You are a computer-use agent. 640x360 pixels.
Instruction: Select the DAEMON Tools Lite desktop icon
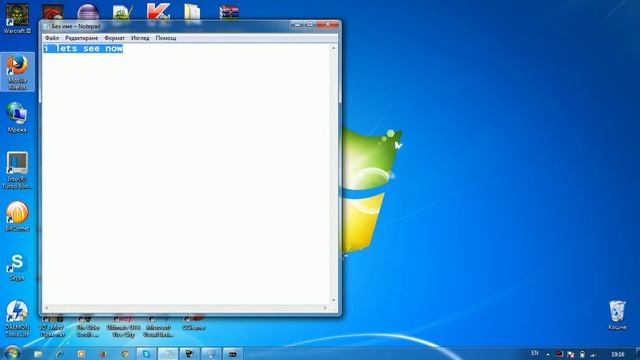17,318
